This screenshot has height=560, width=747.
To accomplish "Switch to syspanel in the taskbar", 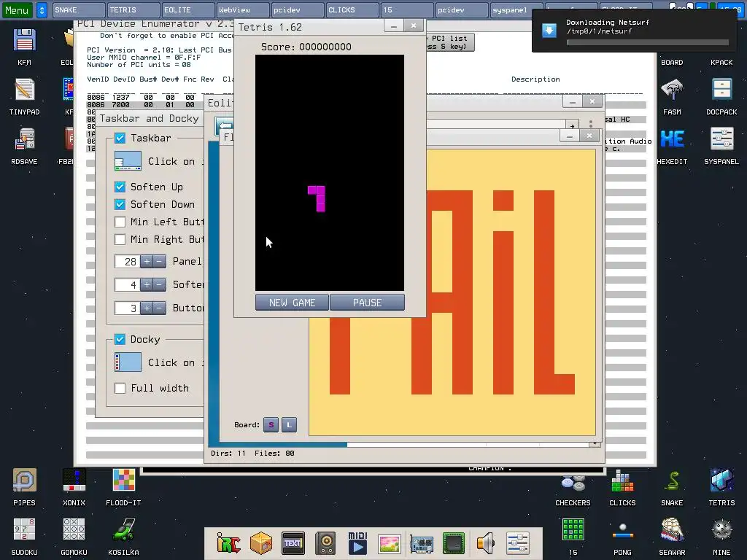I will click(516, 10).
